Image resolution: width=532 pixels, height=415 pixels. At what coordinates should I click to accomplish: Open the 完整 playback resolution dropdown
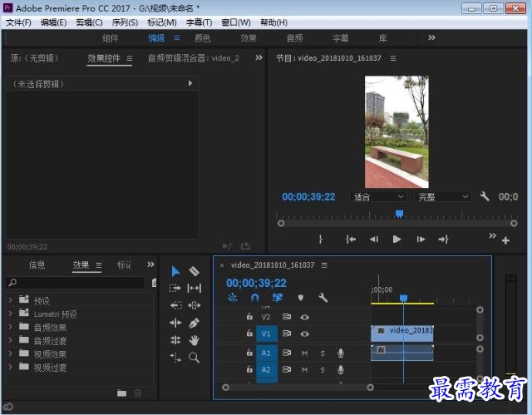pyautogui.click(x=442, y=197)
